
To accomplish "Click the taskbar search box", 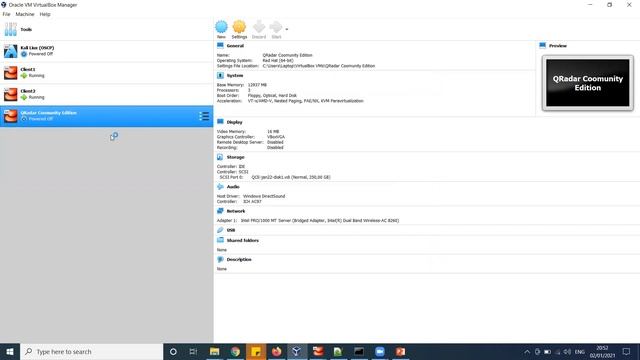I will pos(91,351).
